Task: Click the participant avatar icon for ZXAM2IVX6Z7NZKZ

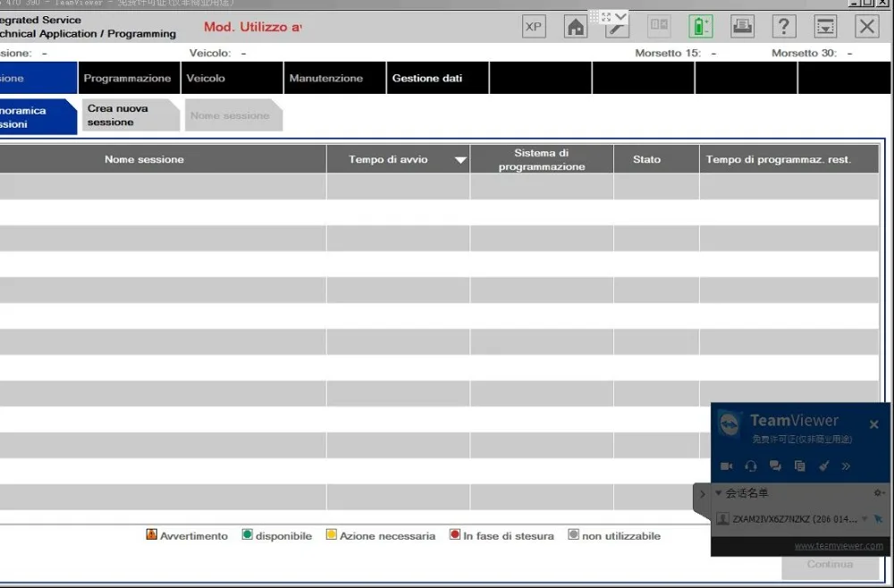Action: [723, 518]
